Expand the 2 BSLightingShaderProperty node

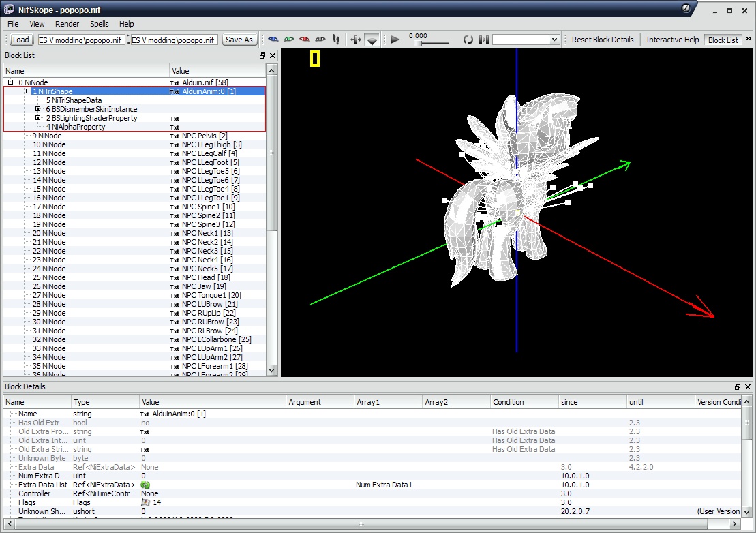[x=37, y=118]
